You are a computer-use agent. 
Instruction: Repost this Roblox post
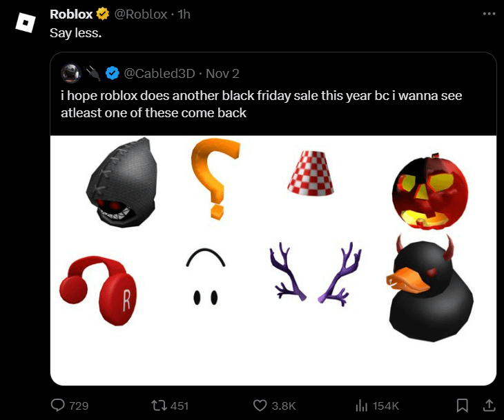(157, 405)
